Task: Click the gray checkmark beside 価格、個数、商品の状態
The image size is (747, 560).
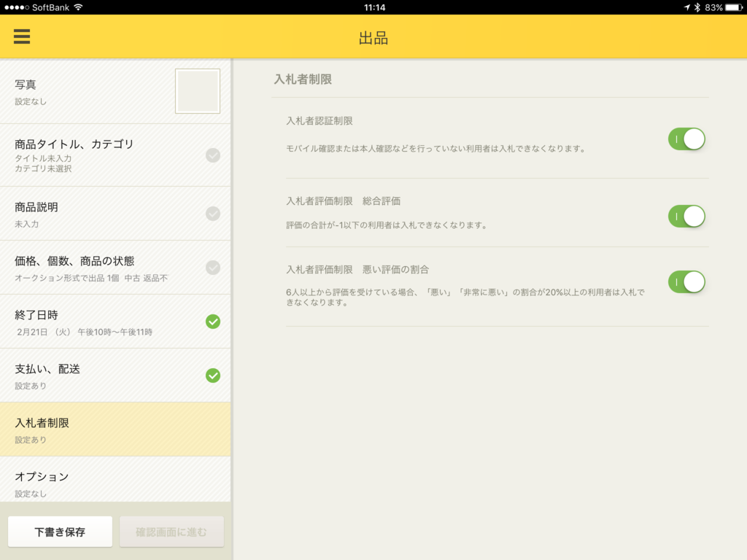Action: (213, 268)
